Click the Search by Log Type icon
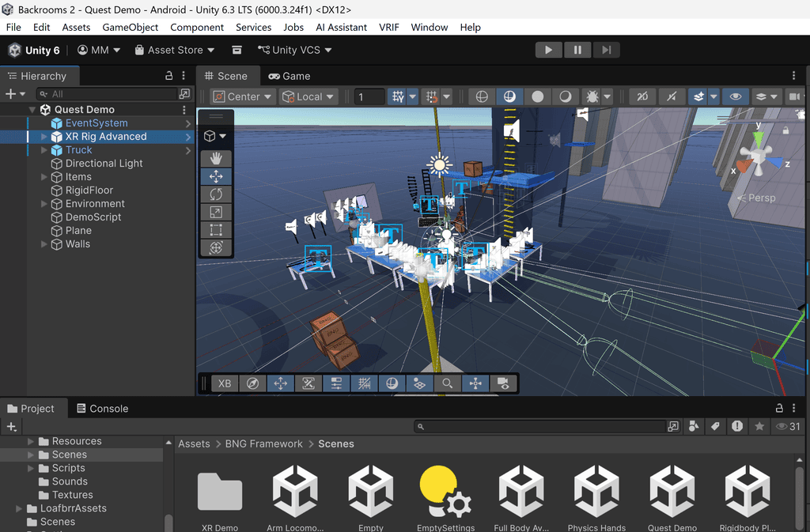The height and width of the screenshot is (532, 810). pos(737,426)
